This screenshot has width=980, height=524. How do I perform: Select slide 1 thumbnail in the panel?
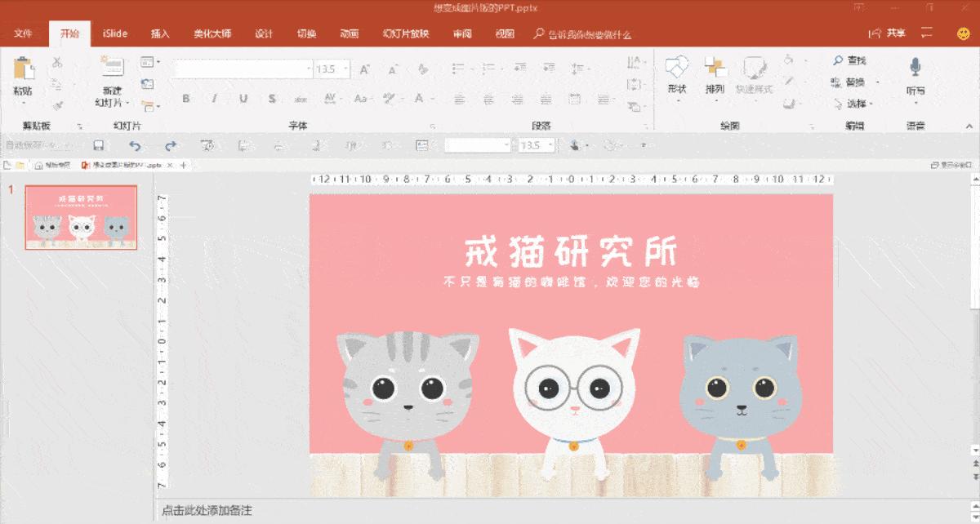pyautogui.click(x=81, y=217)
